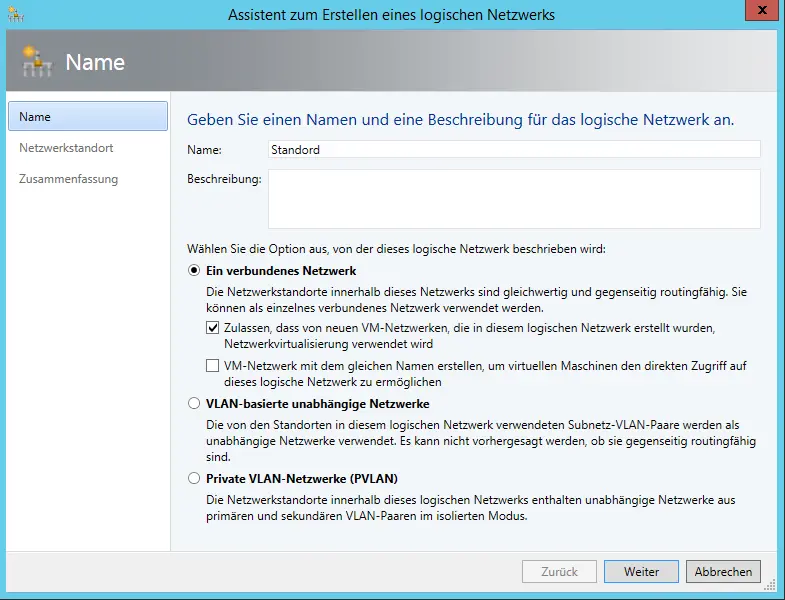Uncheck Zulassen Netzwerkvirtualisierung checkbox
This screenshot has height=600, width=785.
pos(212,327)
